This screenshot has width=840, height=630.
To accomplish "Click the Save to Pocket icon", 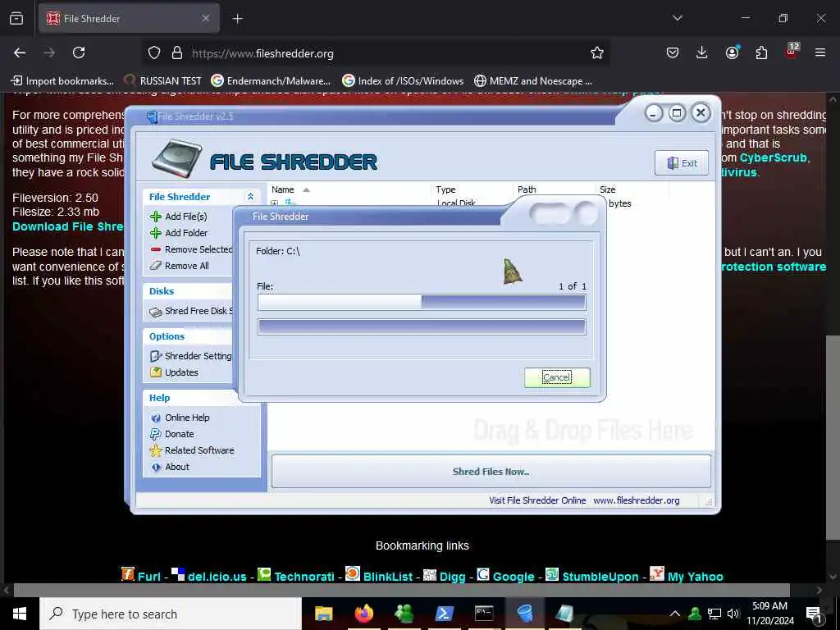I will click(x=673, y=52).
